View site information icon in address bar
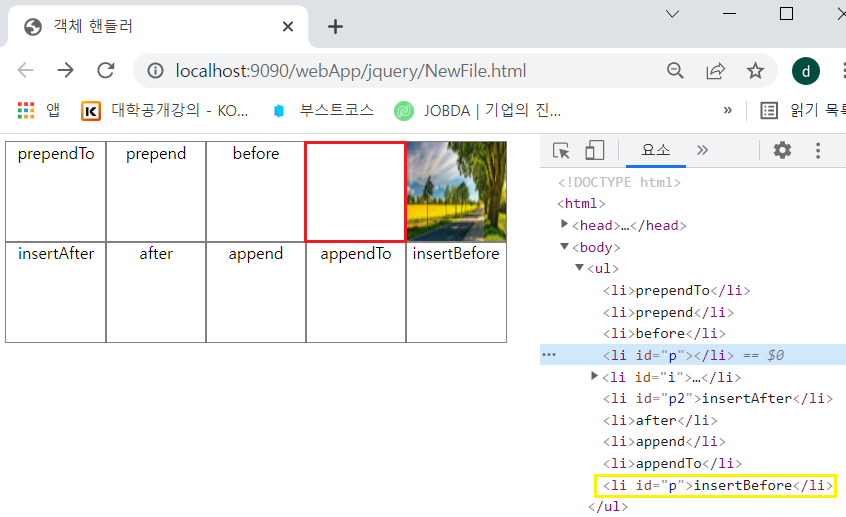The width and height of the screenshot is (846, 517). [155, 71]
